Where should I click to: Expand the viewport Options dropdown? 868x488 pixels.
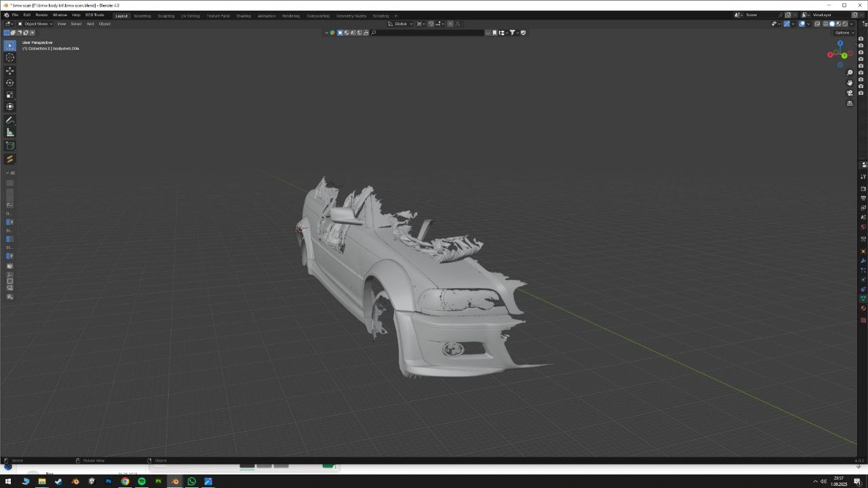tap(844, 33)
